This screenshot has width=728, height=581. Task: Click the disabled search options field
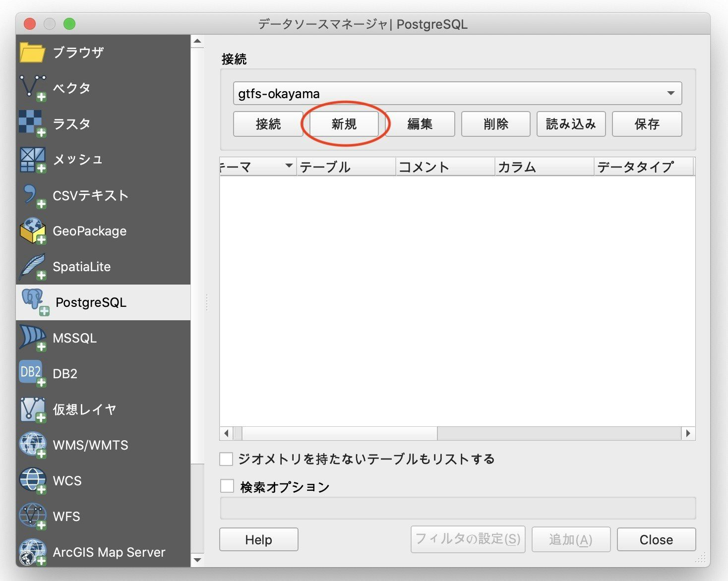(x=458, y=508)
